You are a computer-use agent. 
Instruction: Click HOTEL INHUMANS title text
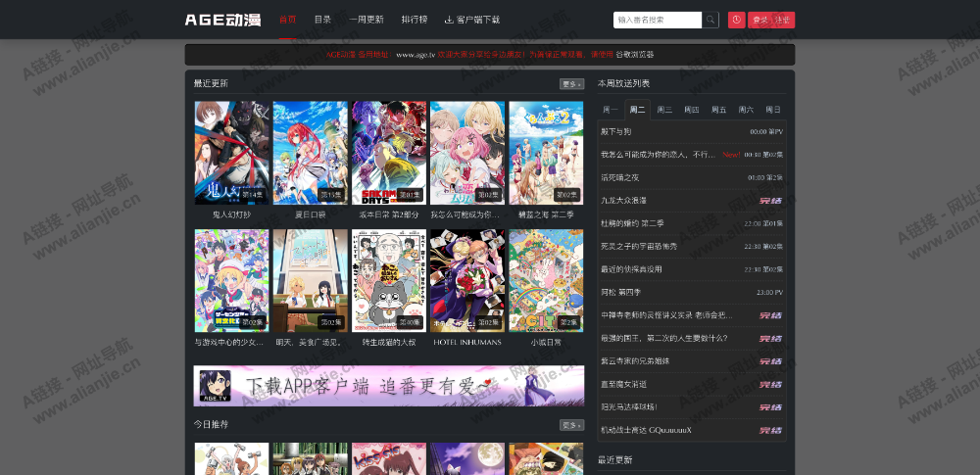coord(467,342)
